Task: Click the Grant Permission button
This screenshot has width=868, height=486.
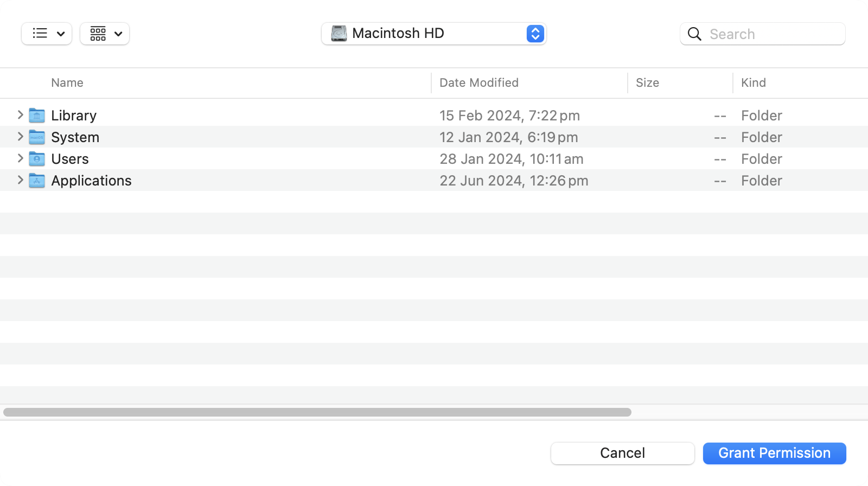Action: pyautogui.click(x=774, y=453)
